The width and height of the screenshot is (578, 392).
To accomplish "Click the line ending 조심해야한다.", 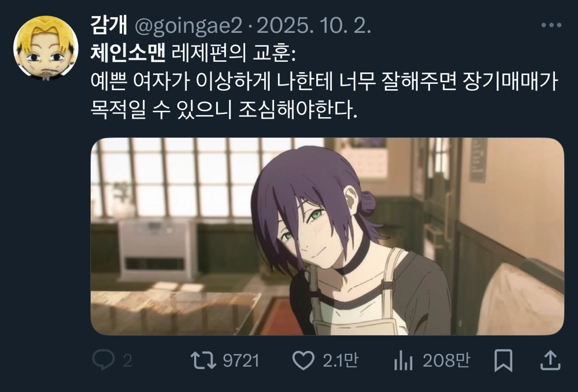I will (224, 109).
